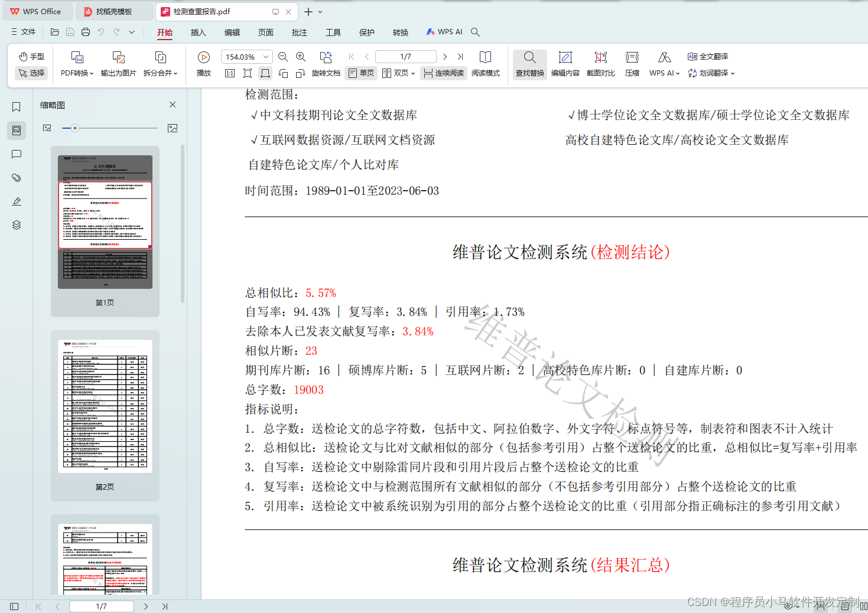868x613 pixels.
Task: Open layers panel in left sidebar
Action: tap(17, 225)
